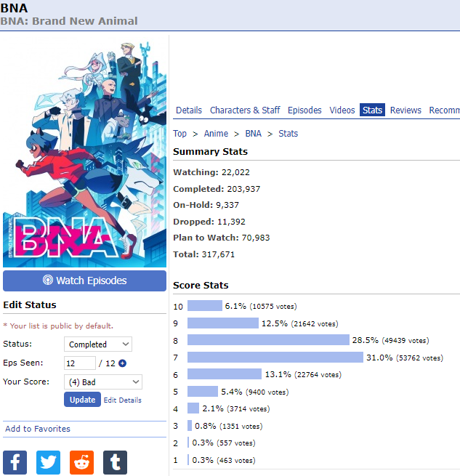Click the score 7 vote bar

click(275, 357)
